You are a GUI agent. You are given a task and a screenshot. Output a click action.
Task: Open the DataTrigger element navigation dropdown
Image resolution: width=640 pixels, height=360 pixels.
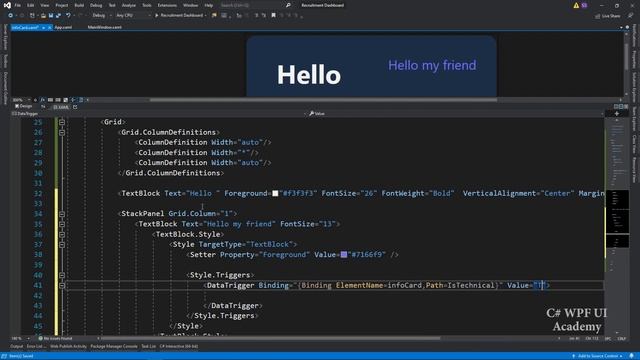(159, 113)
